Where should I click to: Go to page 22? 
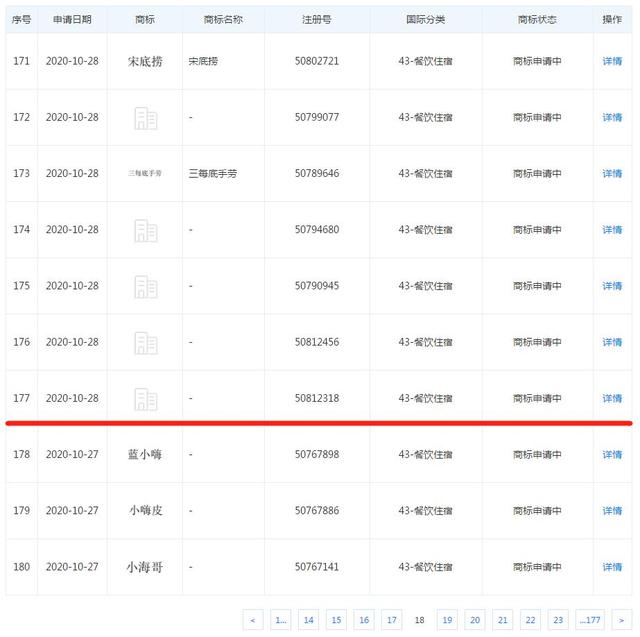tap(531, 620)
